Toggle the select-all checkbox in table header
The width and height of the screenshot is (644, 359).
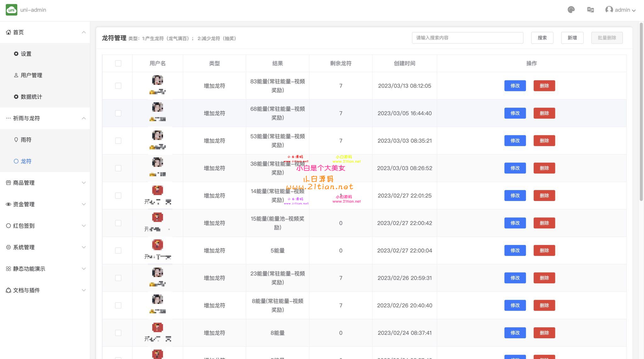click(x=118, y=63)
